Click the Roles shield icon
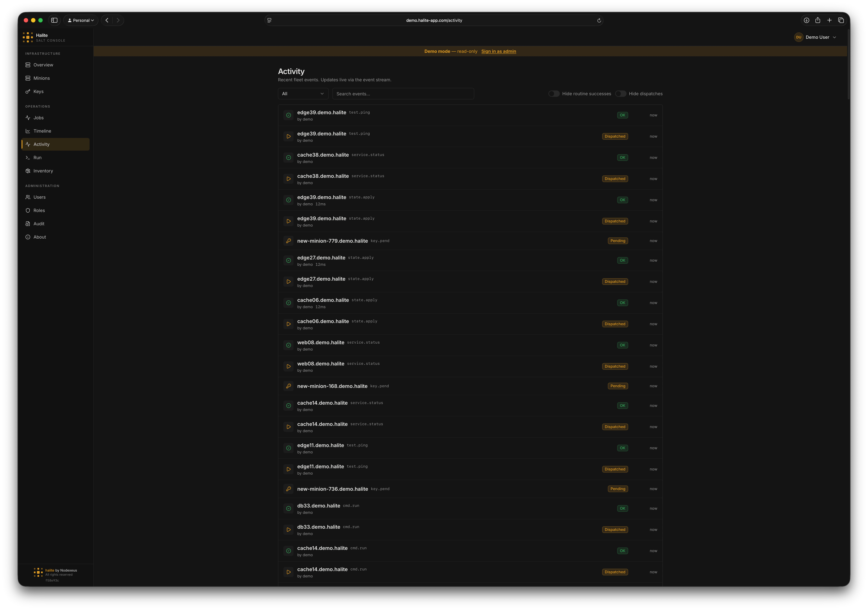 pyautogui.click(x=28, y=211)
